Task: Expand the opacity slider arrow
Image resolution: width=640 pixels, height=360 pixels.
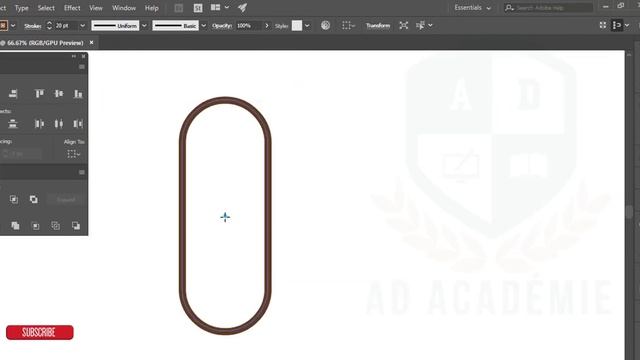Action: click(x=267, y=26)
